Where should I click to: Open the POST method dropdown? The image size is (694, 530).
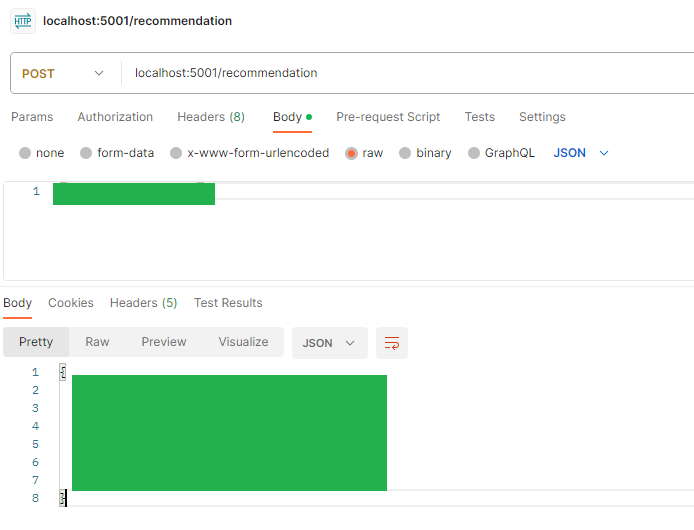point(63,74)
